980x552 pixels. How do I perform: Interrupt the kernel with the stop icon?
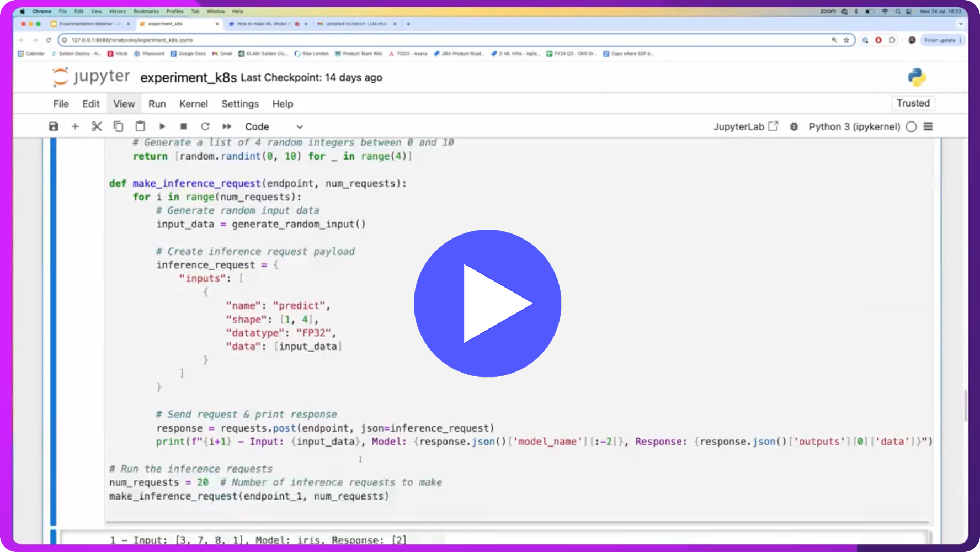(x=184, y=126)
